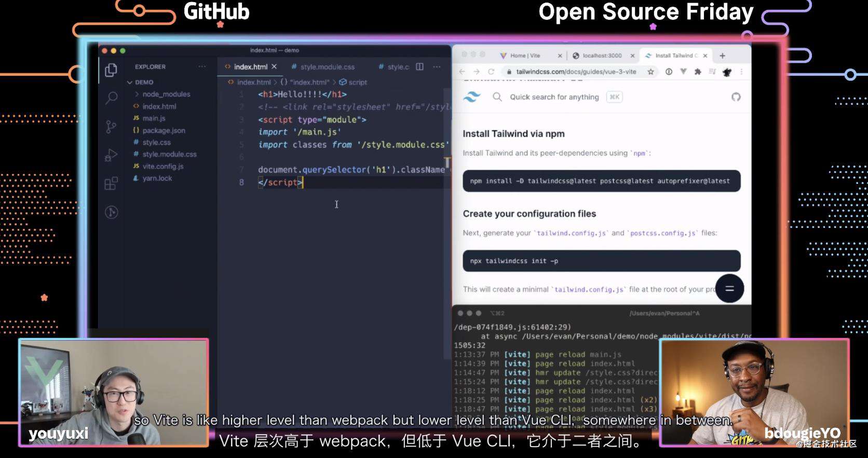
Task: Switch to the Home | Vite Chrome tab
Action: coord(525,56)
